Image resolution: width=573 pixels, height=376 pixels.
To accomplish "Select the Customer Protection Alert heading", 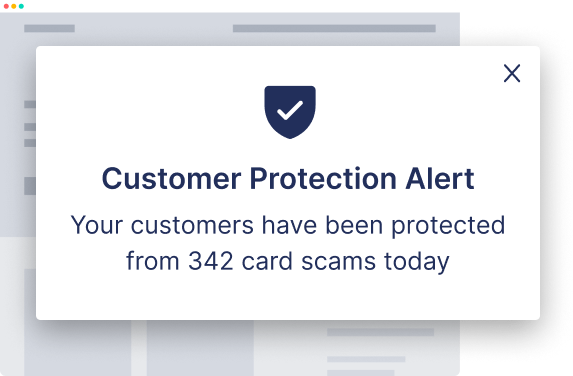I will tap(288, 179).
